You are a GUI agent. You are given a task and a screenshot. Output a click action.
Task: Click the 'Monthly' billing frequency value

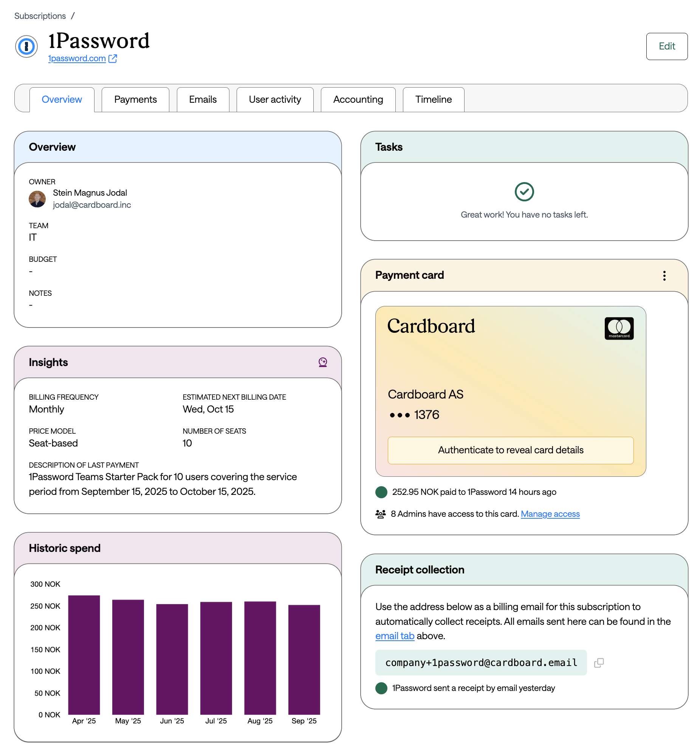click(46, 409)
